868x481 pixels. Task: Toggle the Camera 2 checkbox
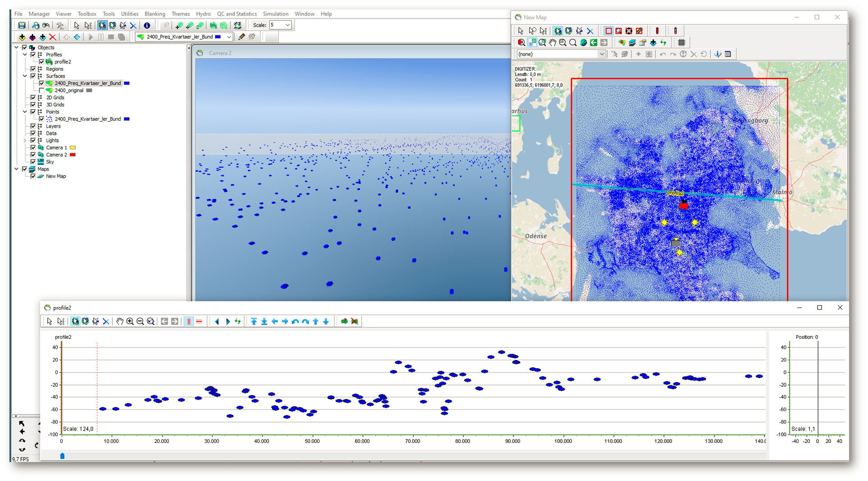click(33, 155)
